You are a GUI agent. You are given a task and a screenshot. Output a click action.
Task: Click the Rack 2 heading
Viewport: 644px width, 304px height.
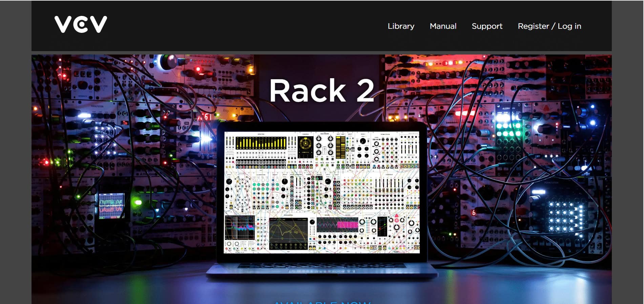pos(321,90)
